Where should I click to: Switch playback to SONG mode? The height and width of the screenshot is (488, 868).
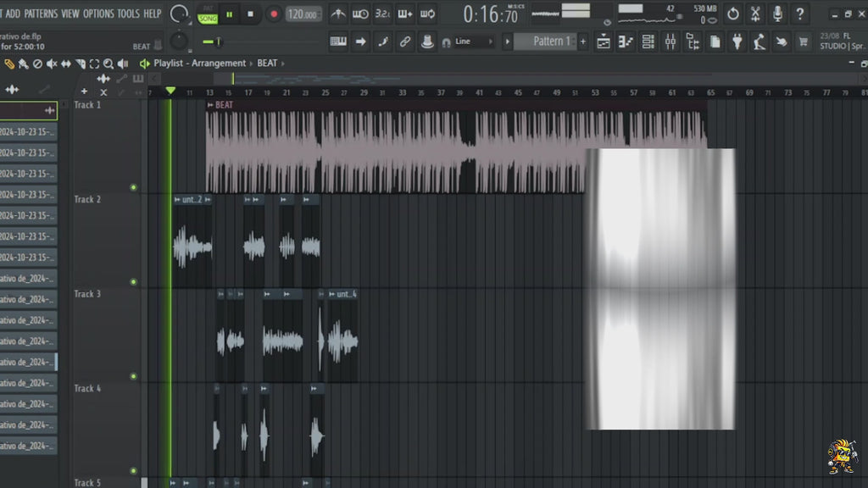[x=207, y=18]
